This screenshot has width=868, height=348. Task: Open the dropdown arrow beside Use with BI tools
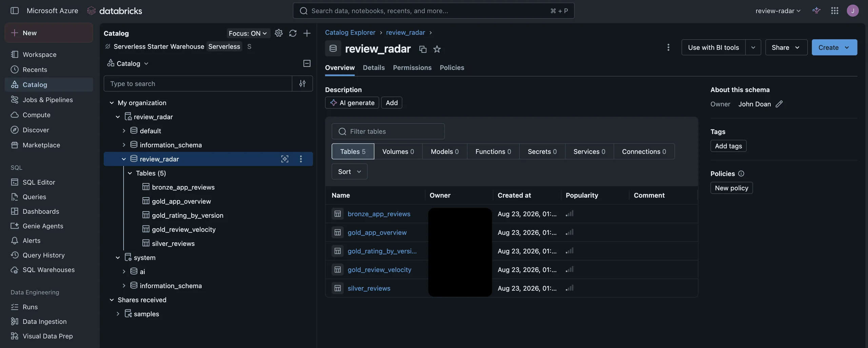point(753,47)
